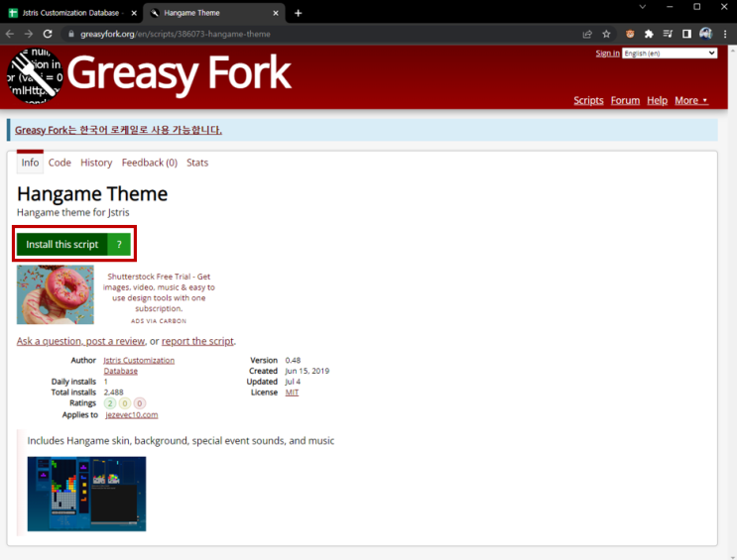Open author Jstris Customization Database link
Image resolution: width=737 pixels, height=560 pixels.
(x=139, y=366)
